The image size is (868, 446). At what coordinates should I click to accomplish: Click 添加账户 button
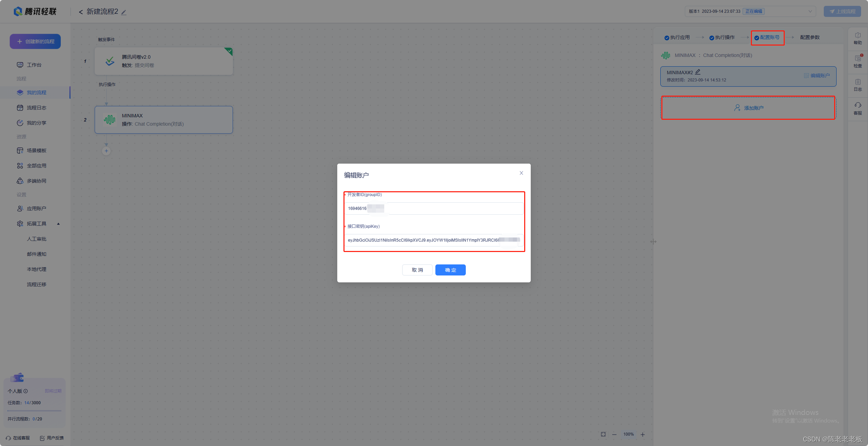pos(748,108)
